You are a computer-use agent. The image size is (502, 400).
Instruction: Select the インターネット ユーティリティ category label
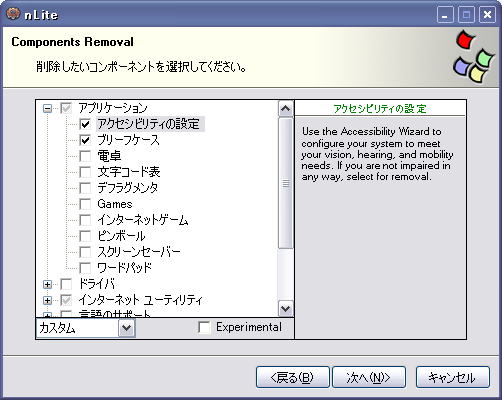(x=140, y=300)
